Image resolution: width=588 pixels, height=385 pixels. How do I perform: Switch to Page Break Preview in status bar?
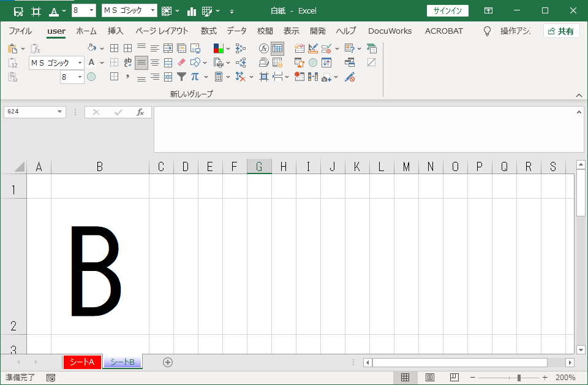click(x=454, y=378)
